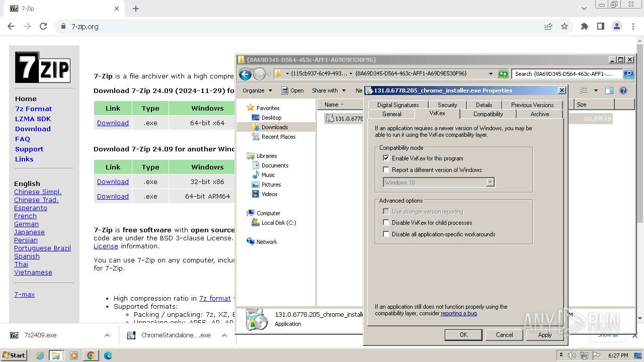The image size is (644, 362).
Task: Download the 32-bit x86 7-Zip installer
Action: [113, 182]
